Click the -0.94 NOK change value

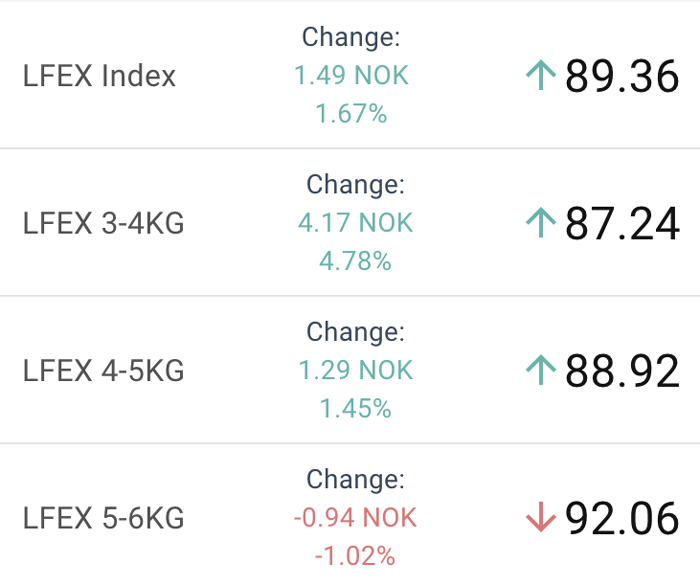point(355,517)
